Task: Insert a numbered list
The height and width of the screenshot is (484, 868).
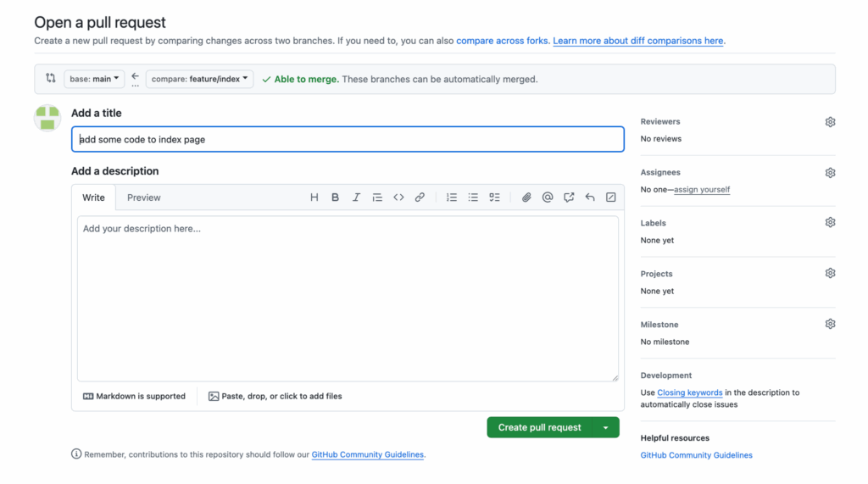Action: pyautogui.click(x=452, y=197)
